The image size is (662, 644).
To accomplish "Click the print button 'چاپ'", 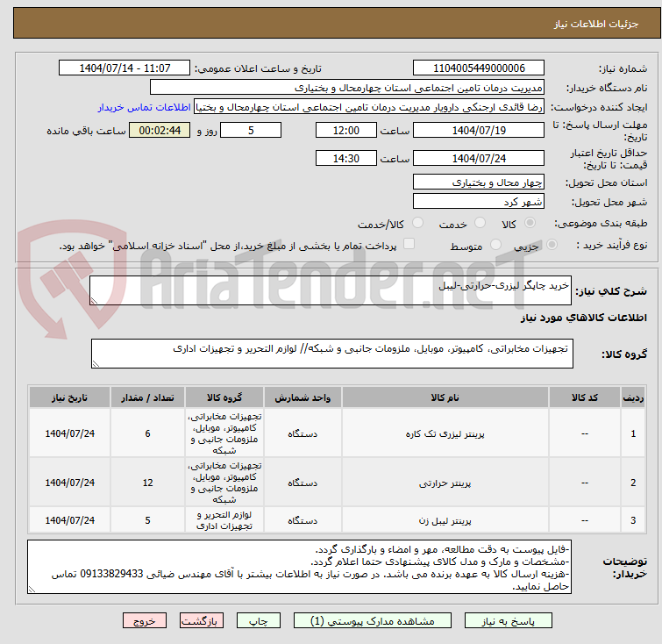I will 259,621.
